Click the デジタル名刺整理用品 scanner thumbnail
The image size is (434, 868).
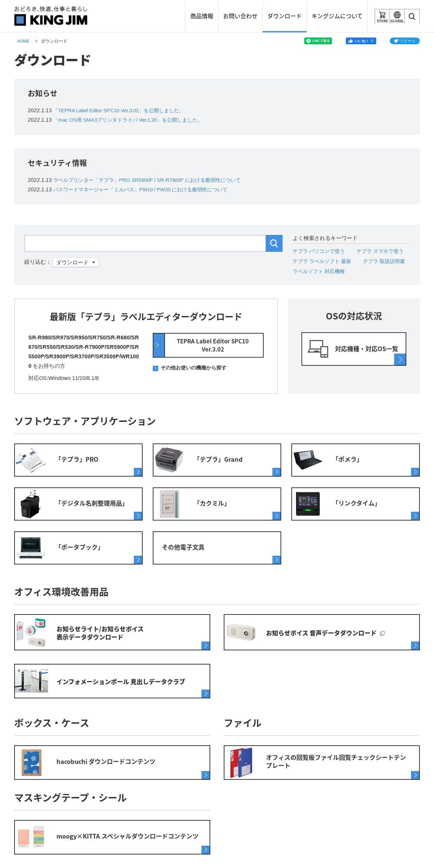pos(30,504)
